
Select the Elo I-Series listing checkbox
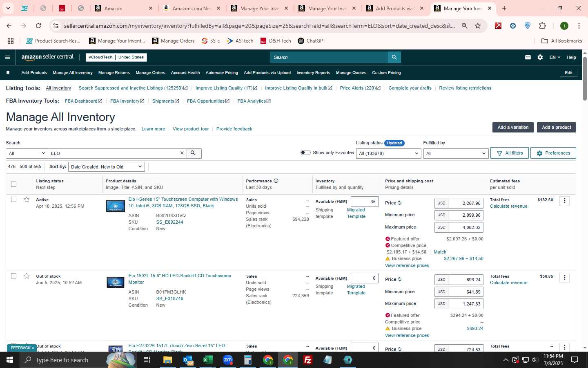[13, 200]
